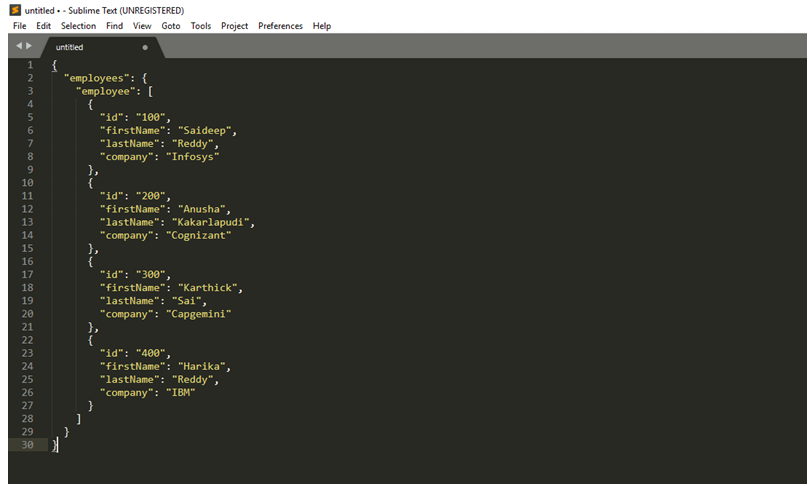Open the Tools menu
This screenshot has height=486, width=809.
click(x=201, y=26)
